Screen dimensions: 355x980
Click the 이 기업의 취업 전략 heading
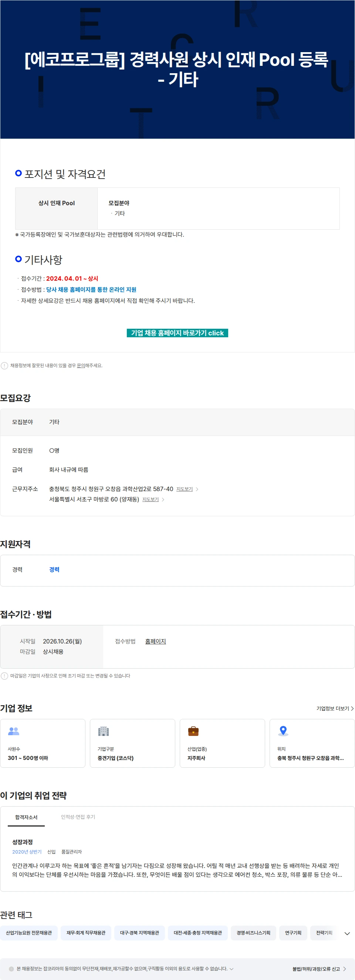click(34, 795)
